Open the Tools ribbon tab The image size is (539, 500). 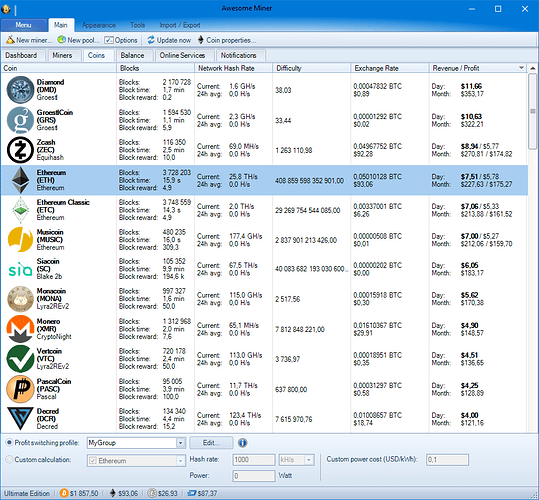point(138,25)
